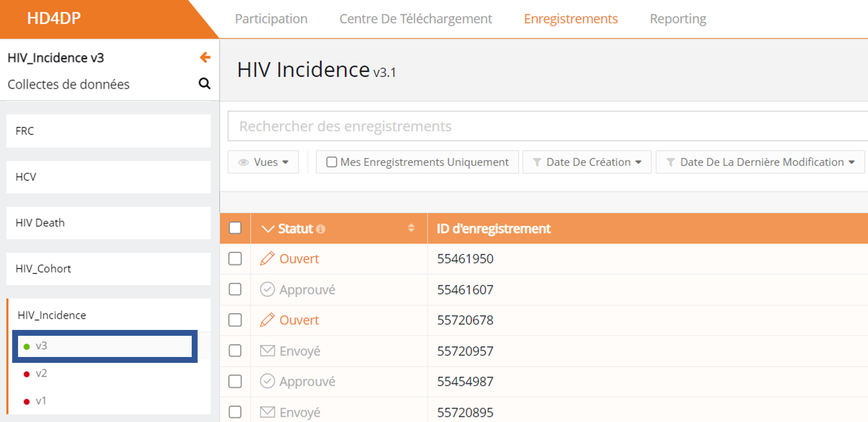Click the orange back arrow icon
Viewport: 868px width, 422px height.
[x=205, y=57]
